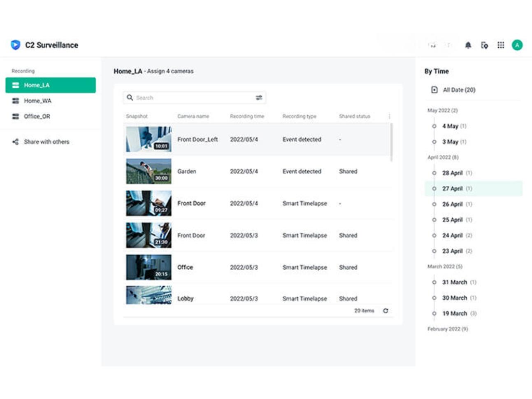Open the apps grid menu
This screenshot has width=532, height=399.
[x=501, y=45]
